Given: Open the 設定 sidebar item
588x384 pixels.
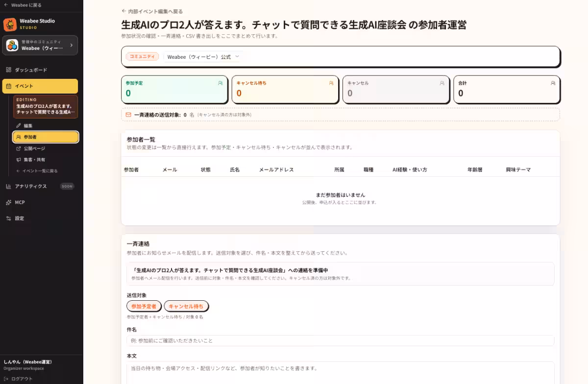Looking at the screenshot, I should 40,218.
